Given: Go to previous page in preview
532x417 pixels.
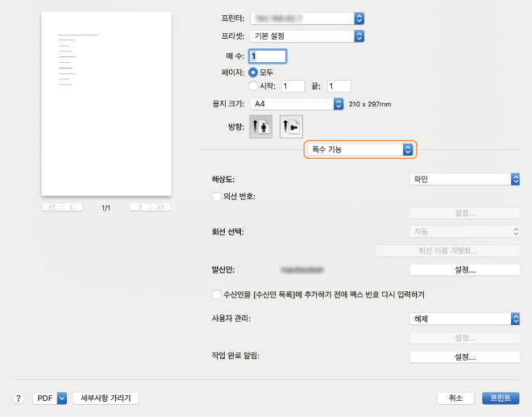Looking at the screenshot, I should (73, 207).
